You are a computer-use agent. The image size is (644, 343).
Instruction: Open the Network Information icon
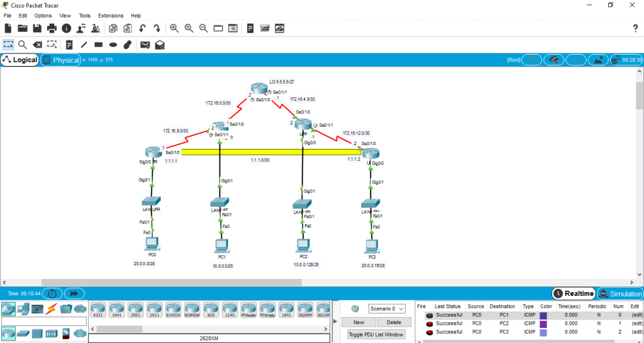point(67,28)
